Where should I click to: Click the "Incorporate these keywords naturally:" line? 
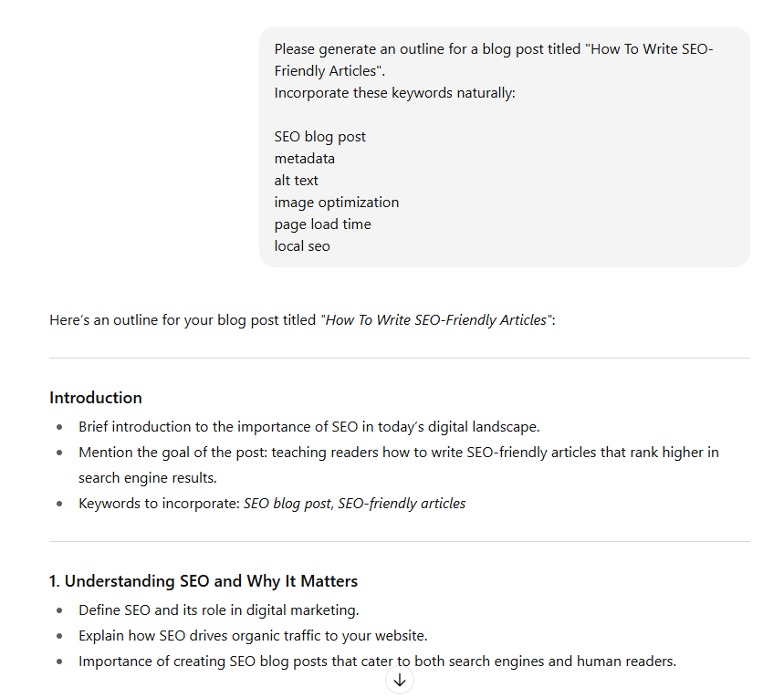point(394,93)
